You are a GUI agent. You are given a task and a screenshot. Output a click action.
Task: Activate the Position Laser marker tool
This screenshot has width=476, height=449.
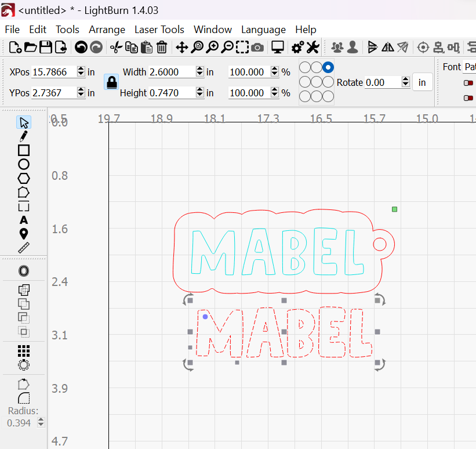(x=24, y=234)
